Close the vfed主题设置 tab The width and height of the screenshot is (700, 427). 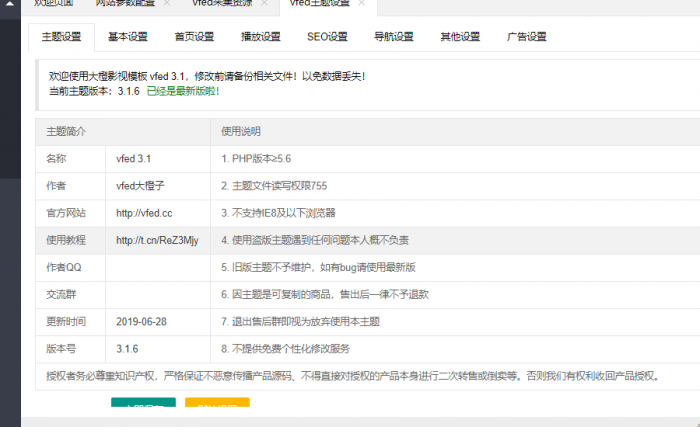pyautogui.click(x=360, y=4)
